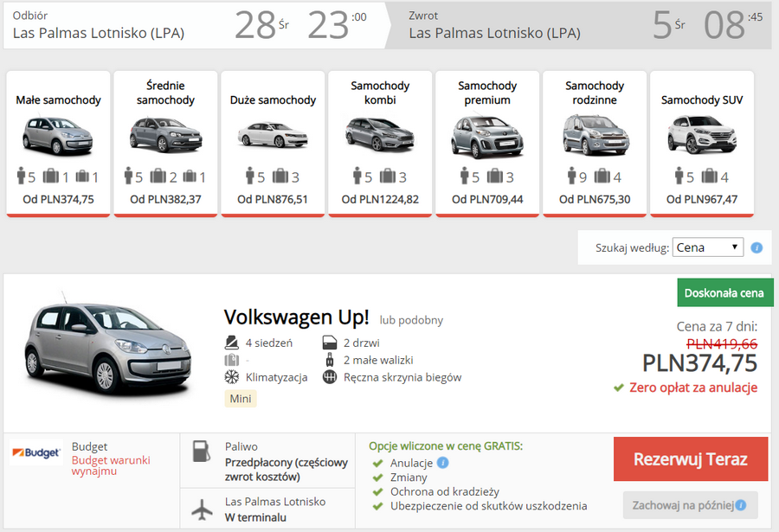Click the Odbiór pickup date section
This screenshot has height=532, width=779.
click(x=190, y=26)
